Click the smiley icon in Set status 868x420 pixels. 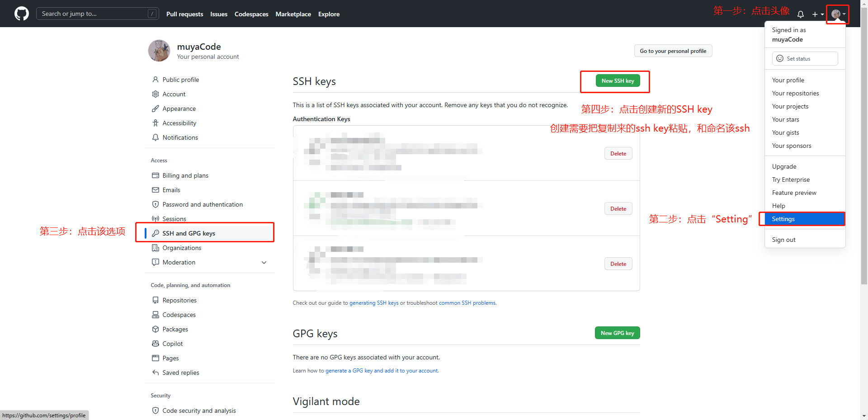780,58
